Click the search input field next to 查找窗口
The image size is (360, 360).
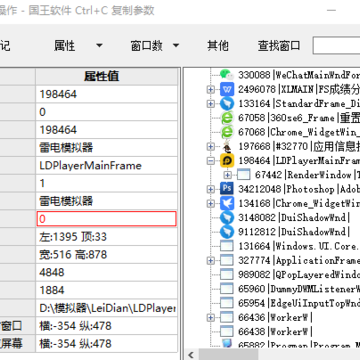[x=336, y=45]
